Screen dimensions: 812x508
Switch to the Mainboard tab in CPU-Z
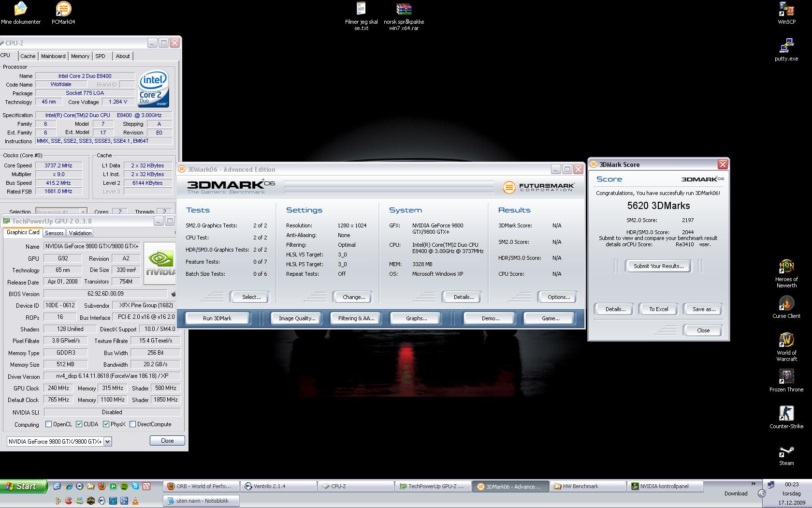click(53, 56)
